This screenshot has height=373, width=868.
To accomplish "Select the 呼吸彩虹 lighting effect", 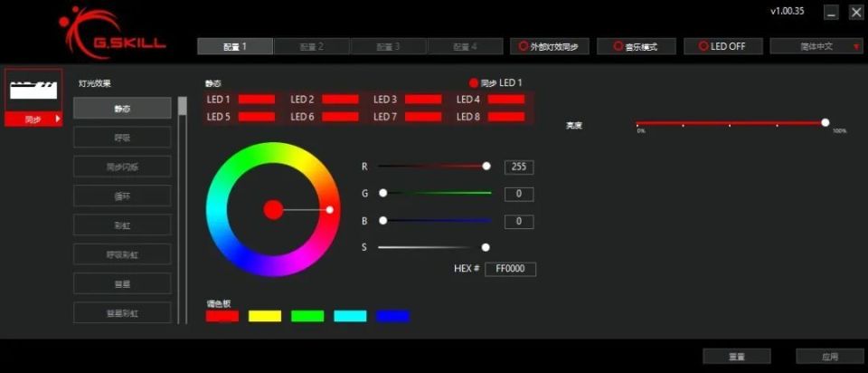I will pos(122,254).
